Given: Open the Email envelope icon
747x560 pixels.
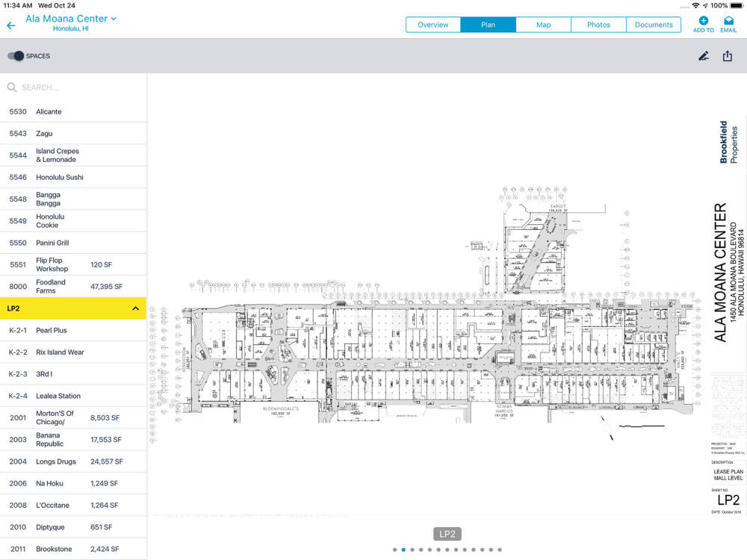Looking at the screenshot, I should coord(728,20).
